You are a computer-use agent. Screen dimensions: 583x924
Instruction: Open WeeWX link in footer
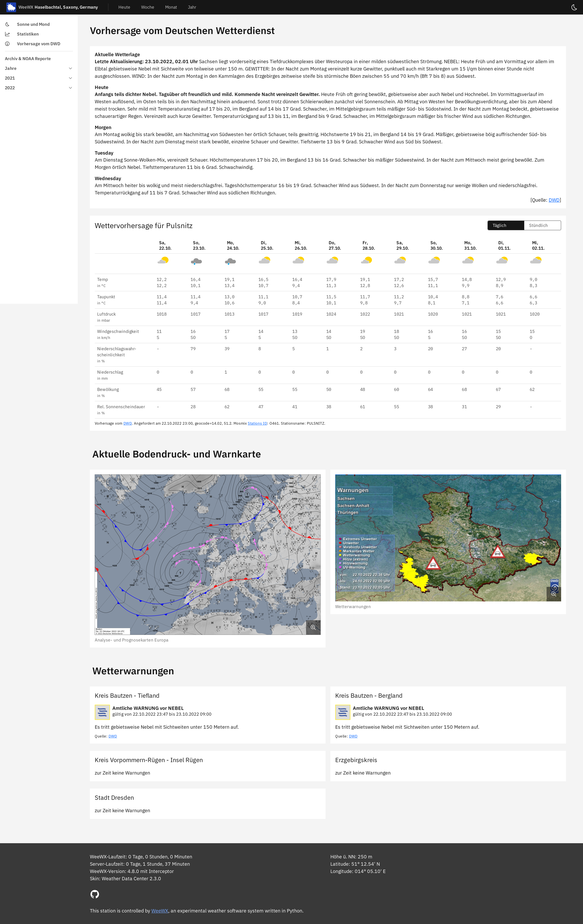click(x=160, y=911)
